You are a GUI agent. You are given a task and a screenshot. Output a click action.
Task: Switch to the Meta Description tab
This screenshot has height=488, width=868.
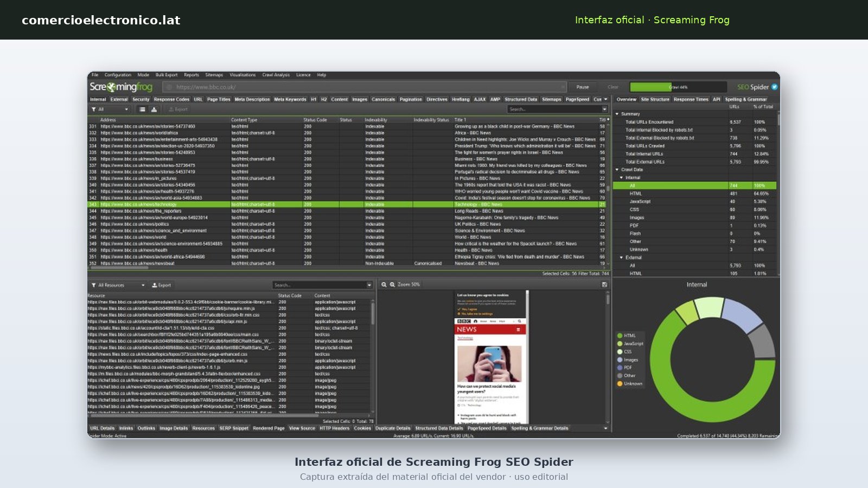pos(252,100)
